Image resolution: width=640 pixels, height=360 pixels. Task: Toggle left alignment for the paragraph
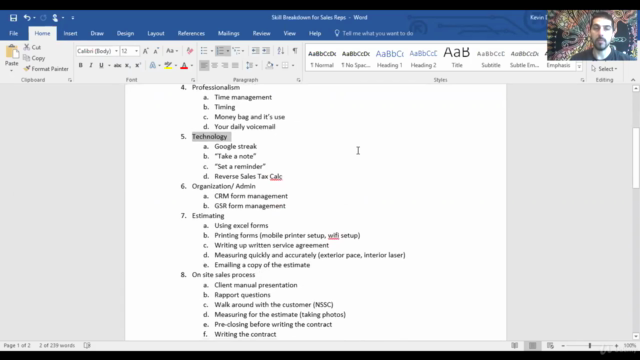click(x=204, y=65)
